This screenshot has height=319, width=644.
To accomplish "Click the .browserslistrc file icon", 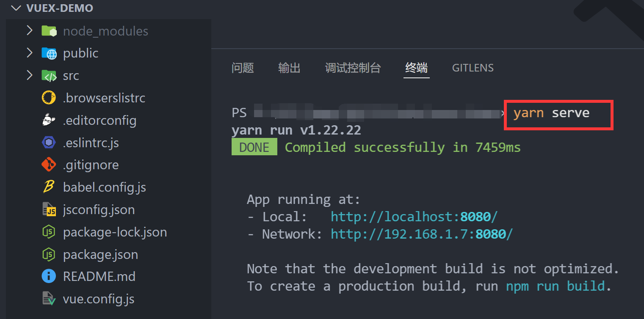I will 49,98.
